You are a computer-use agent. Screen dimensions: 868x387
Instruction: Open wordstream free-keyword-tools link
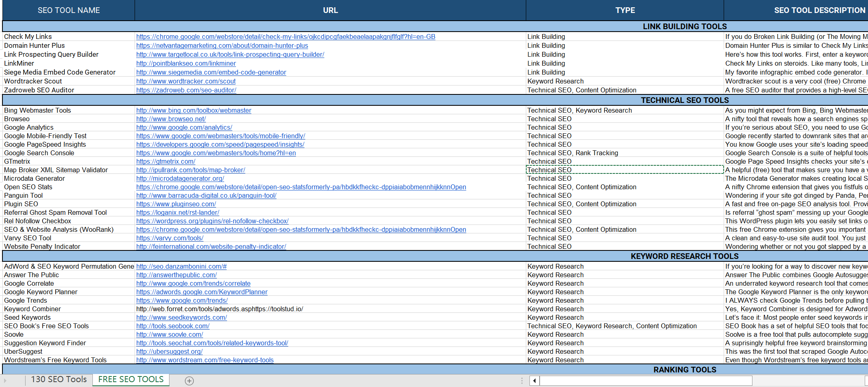click(205, 360)
